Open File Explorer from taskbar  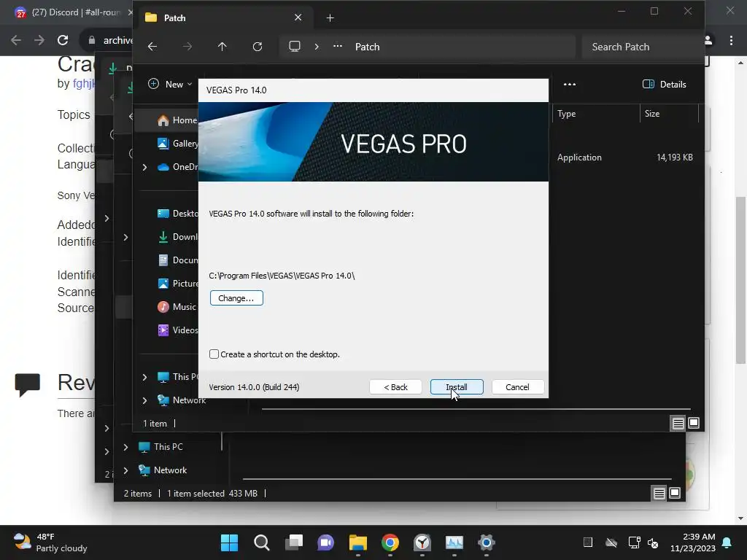point(357,542)
